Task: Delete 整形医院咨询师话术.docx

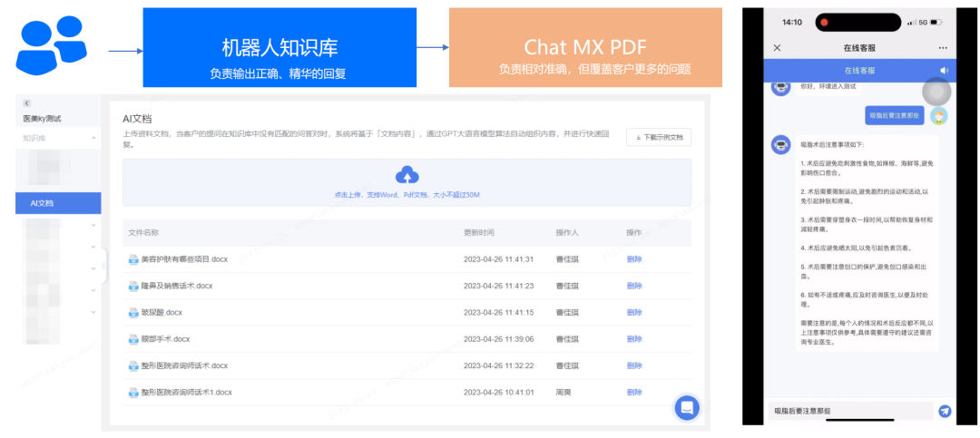Action: (x=634, y=365)
